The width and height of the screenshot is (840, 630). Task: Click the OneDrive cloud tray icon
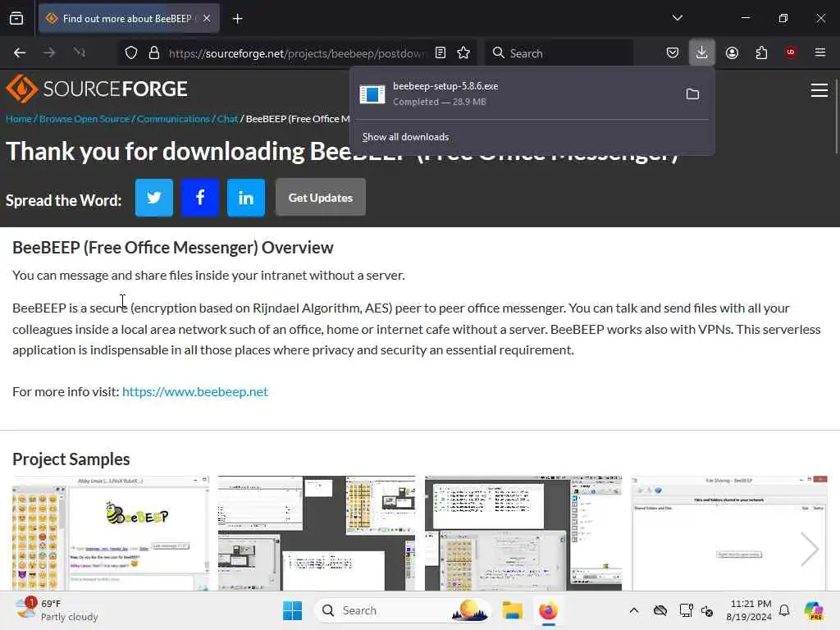coord(660,610)
